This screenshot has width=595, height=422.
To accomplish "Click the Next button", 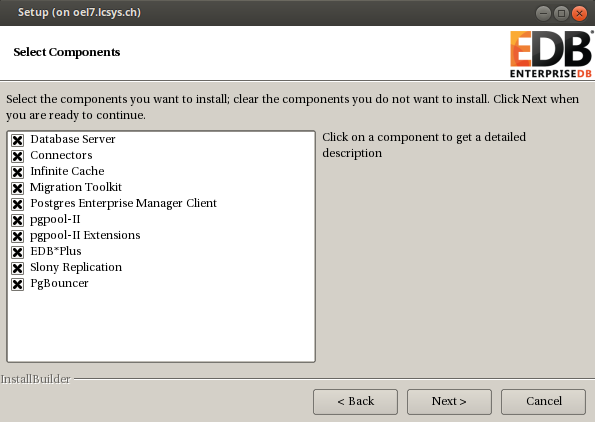I will 449,402.
